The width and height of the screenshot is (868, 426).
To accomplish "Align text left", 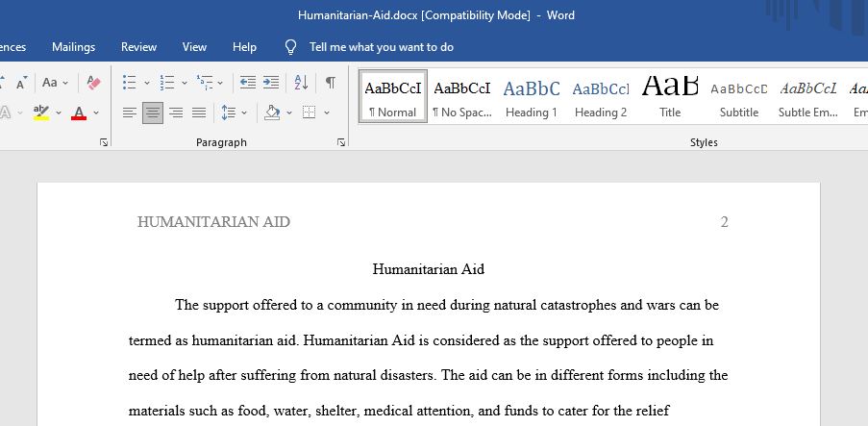I will pos(130,113).
